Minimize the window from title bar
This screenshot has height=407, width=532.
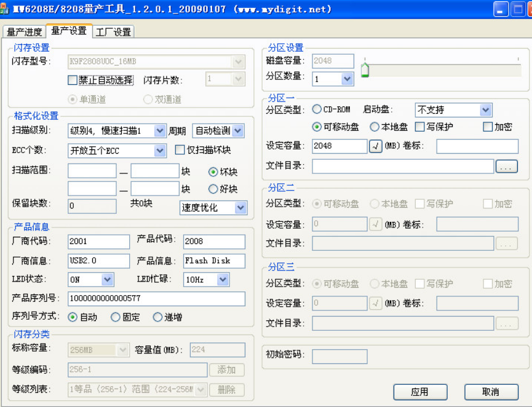pyautogui.click(x=501, y=9)
